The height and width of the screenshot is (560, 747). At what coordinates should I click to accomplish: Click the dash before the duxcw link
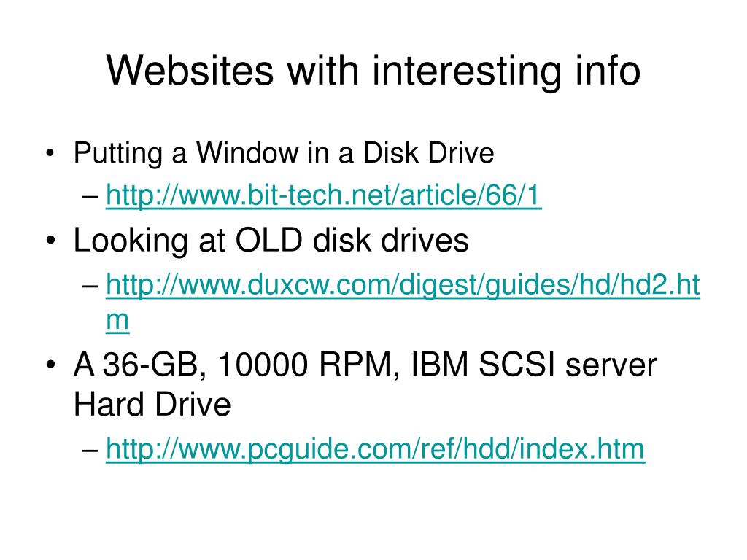(90, 285)
